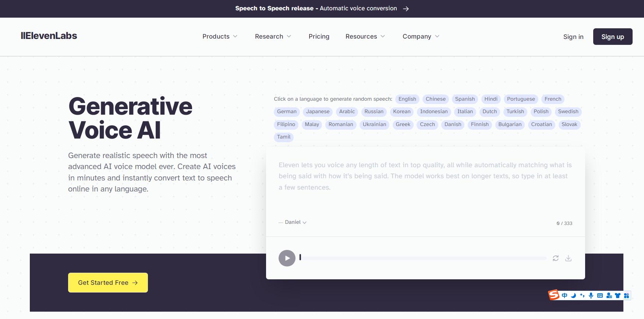Click inside the speech text input area

pyautogui.click(x=425, y=187)
